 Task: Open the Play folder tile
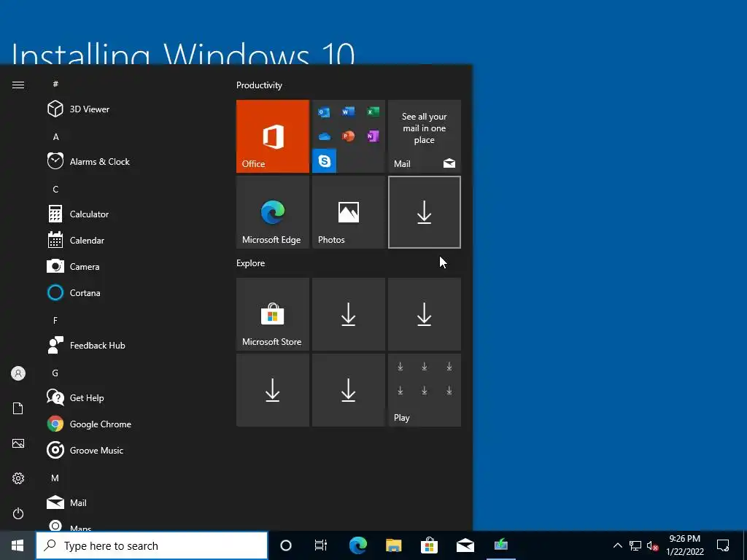[x=425, y=390]
